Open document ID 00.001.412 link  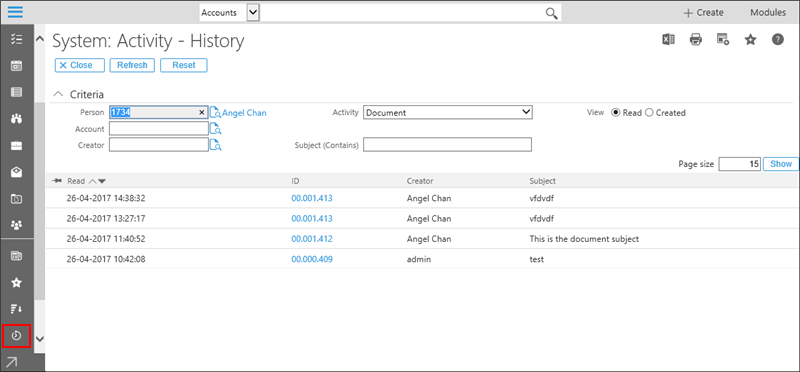[x=312, y=239]
